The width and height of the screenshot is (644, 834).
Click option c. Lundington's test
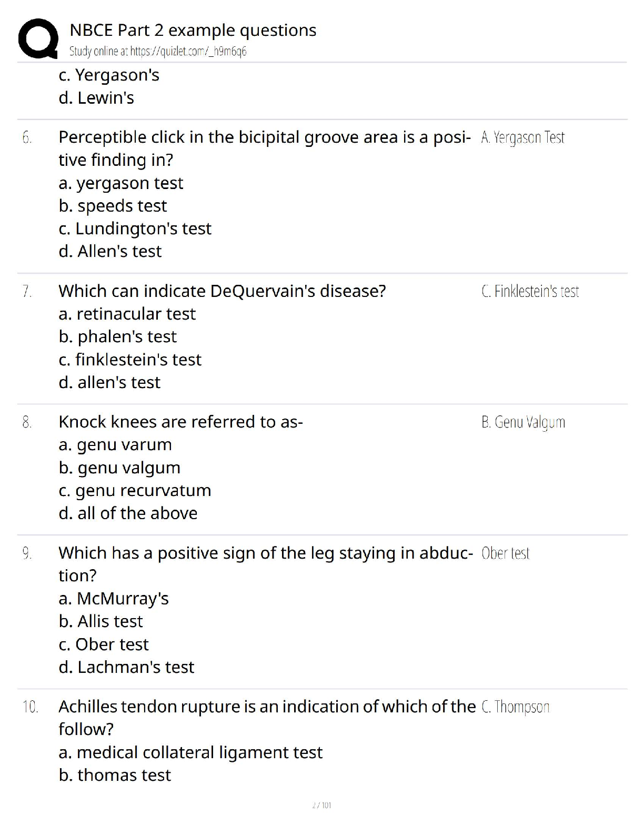tap(135, 229)
